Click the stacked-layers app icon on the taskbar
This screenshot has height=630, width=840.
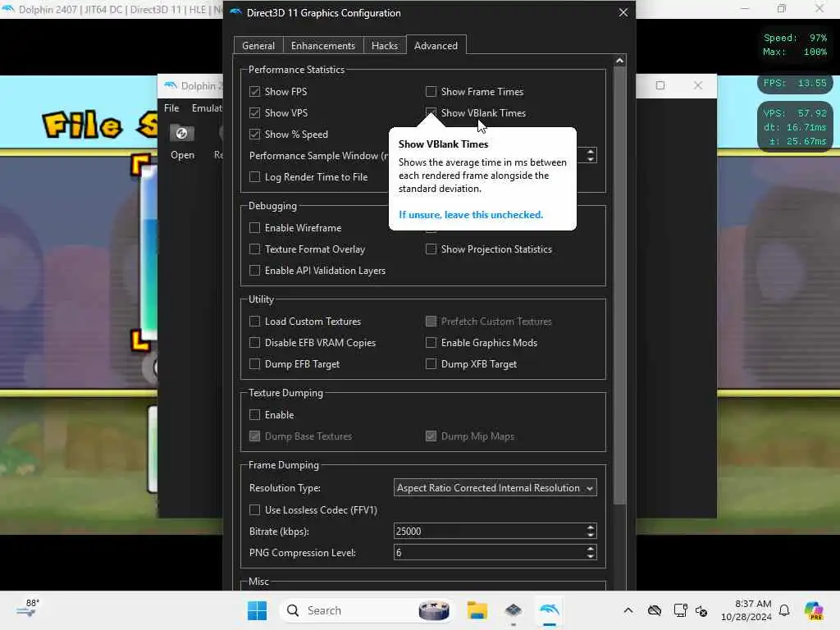pyautogui.click(x=514, y=610)
